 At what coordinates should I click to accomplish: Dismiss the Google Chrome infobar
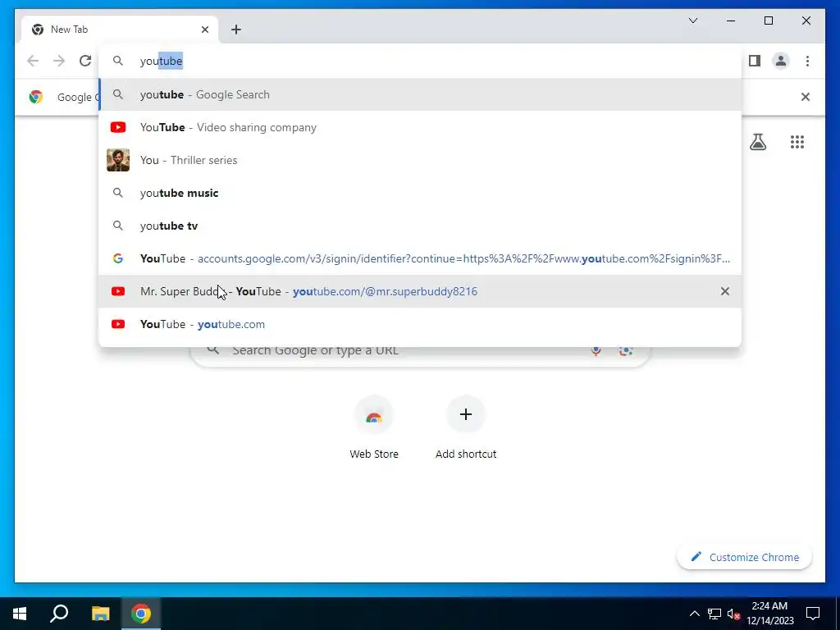coord(806,97)
